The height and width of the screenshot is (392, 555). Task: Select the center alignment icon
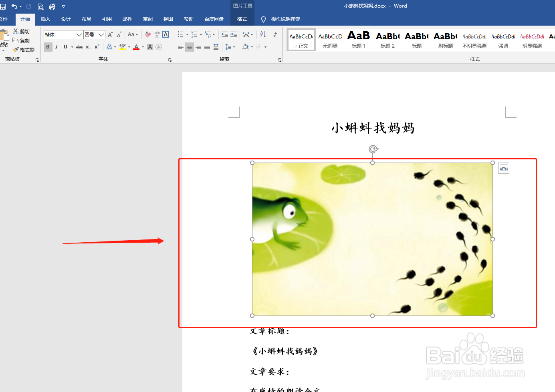pyautogui.click(x=189, y=47)
